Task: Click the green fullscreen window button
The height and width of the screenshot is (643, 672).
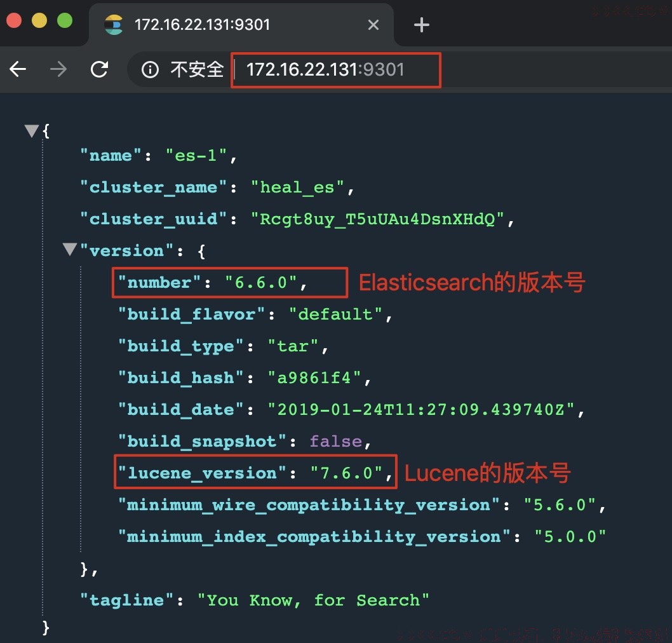Action: coord(65,20)
